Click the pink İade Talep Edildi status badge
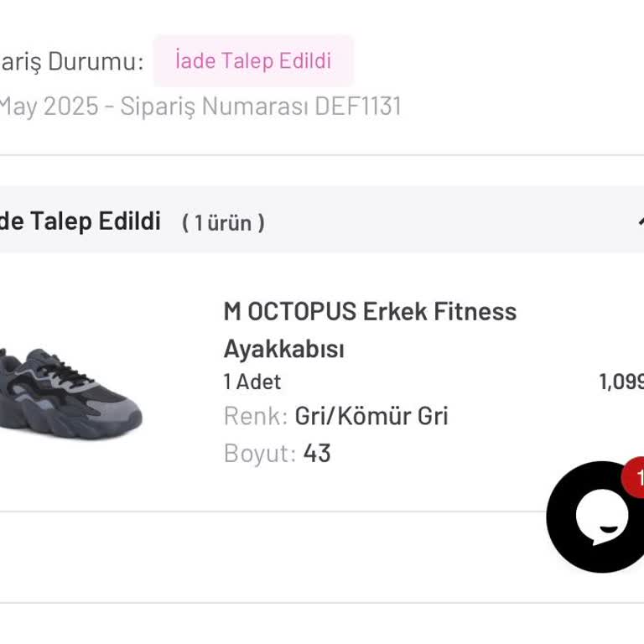 pyautogui.click(x=253, y=61)
